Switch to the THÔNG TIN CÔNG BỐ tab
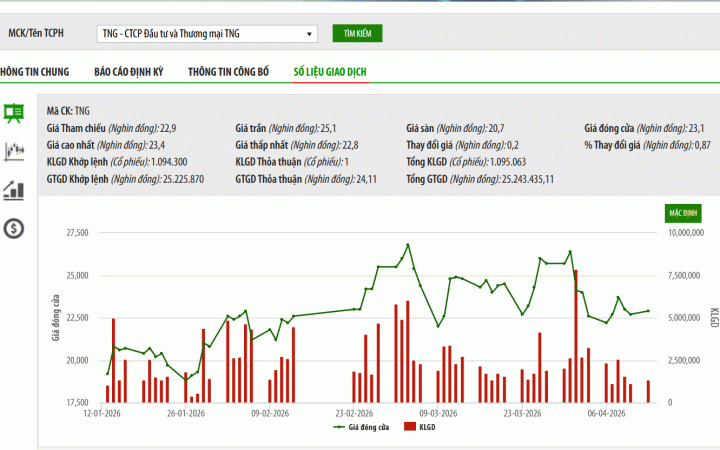The image size is (720, 450). point(228,72)
